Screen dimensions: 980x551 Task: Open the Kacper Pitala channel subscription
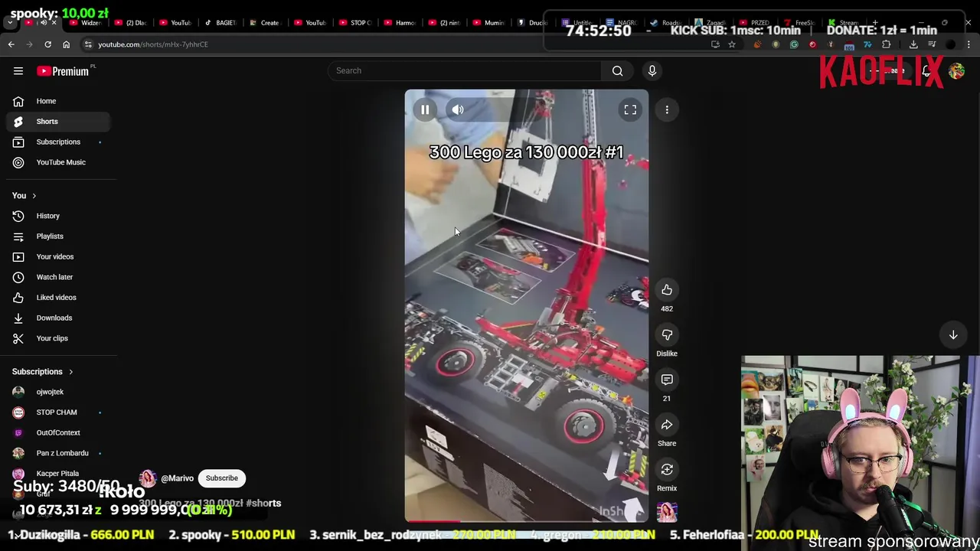(x=58, y=474)
